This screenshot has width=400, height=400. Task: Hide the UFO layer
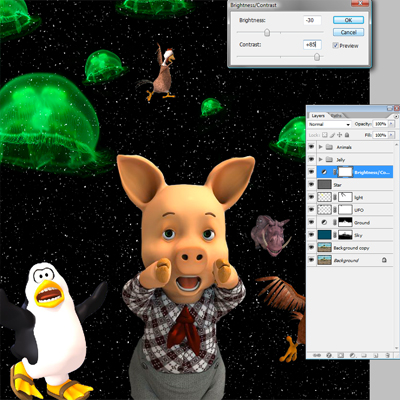(311, 210)
